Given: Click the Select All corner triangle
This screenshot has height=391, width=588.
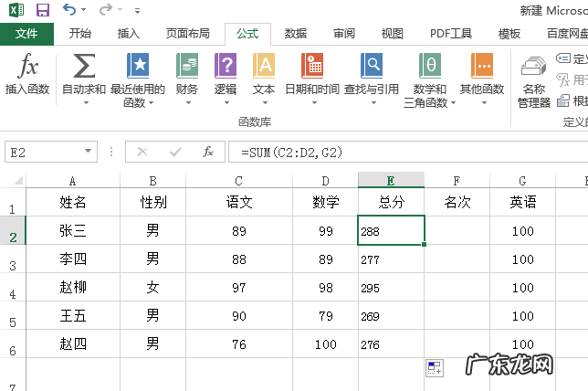Looking at the screenshot, I should (x=18, y=181).
